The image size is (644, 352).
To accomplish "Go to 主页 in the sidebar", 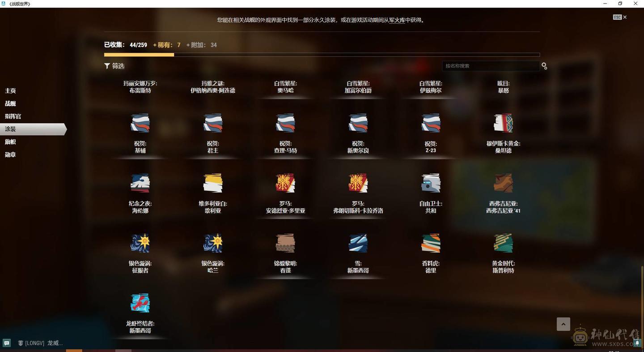I will tap(10, 90).
